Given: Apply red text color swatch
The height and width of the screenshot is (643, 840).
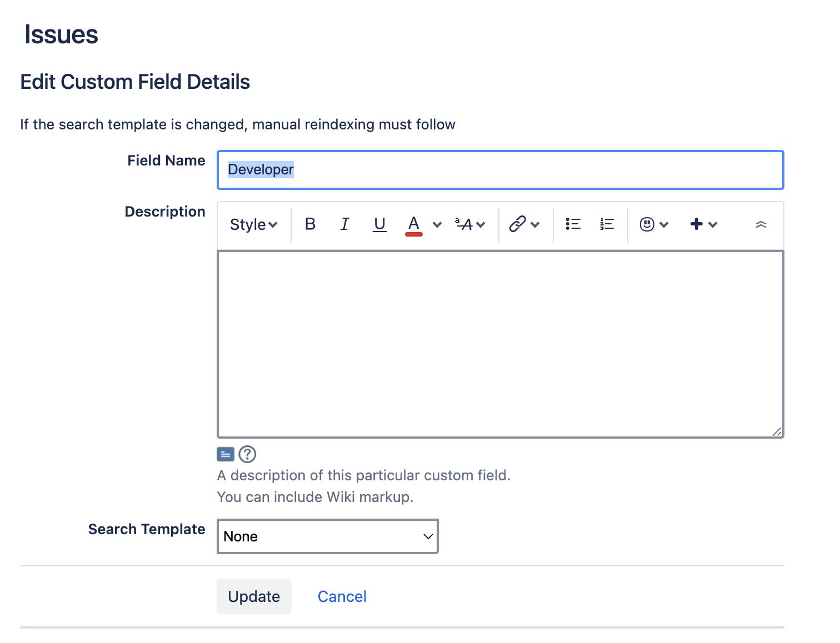Looking at the screenshot, I should [x=413, y=224].
